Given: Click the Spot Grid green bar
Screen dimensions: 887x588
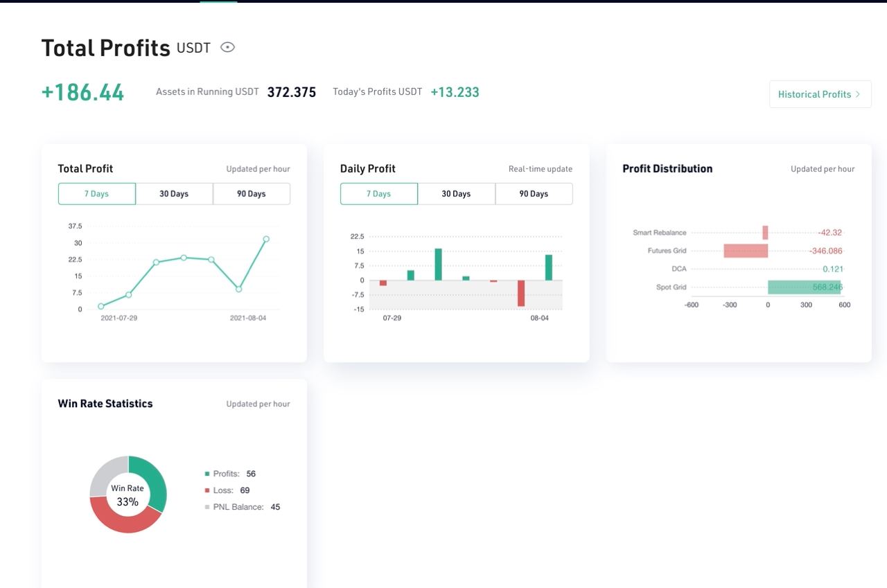Looking at the screenshot, I should (x=804, y=287).
